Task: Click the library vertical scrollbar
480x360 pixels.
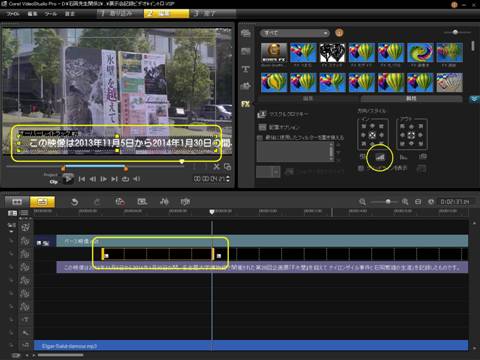Action: (473, 46)
